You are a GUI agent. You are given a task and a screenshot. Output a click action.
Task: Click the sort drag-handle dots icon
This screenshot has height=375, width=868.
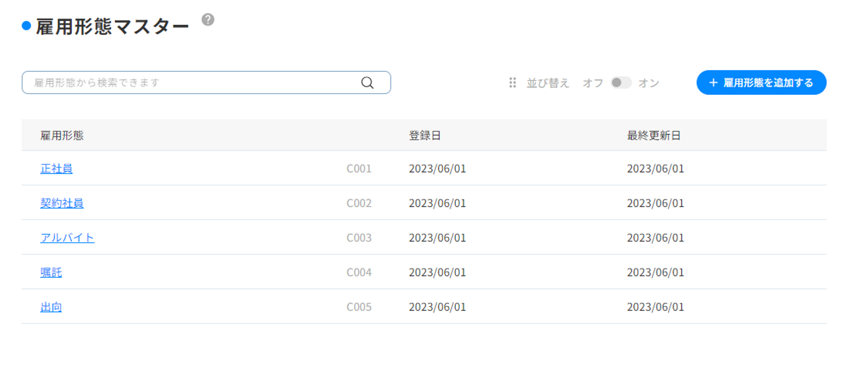[513, 83]
